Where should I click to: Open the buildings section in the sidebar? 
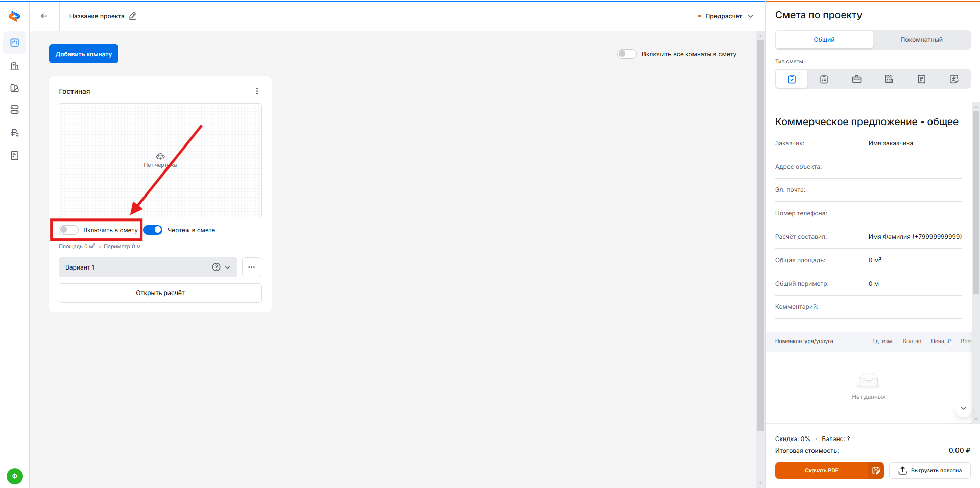15,66
